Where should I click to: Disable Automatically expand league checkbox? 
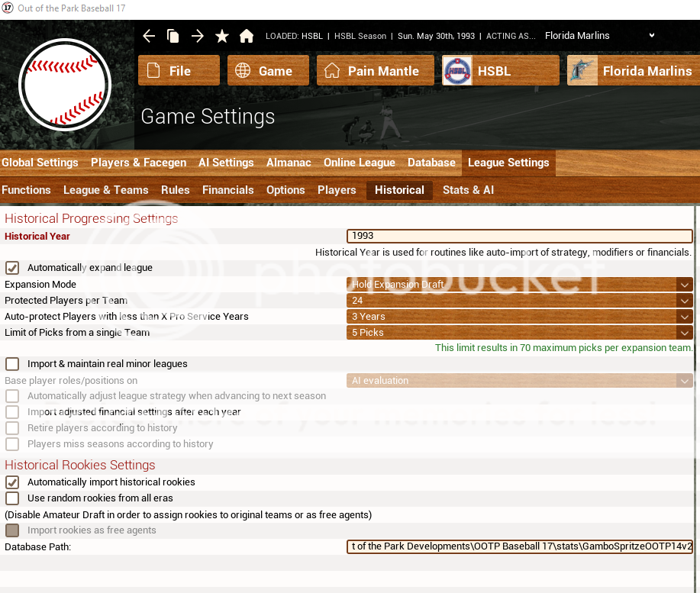[12, 268]
